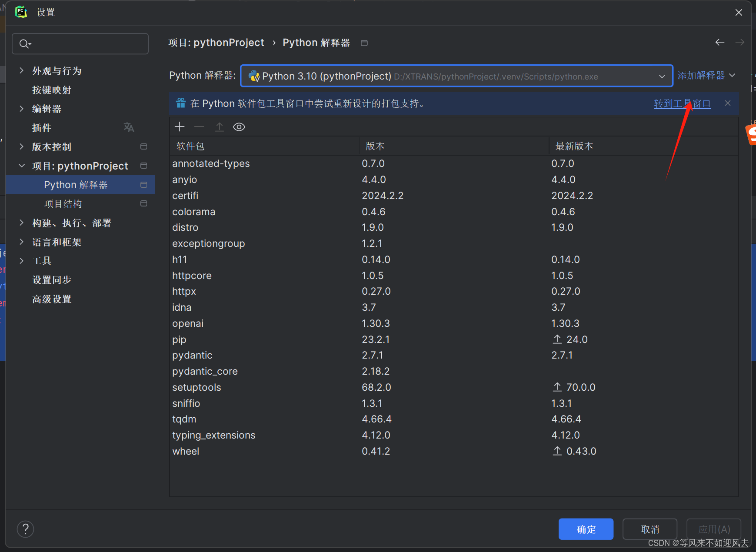The height and width of the screenshot is (552, 756).
Task: Dismiss the packaging support banner
Action: pyautogui.click(x=728, y=103)
